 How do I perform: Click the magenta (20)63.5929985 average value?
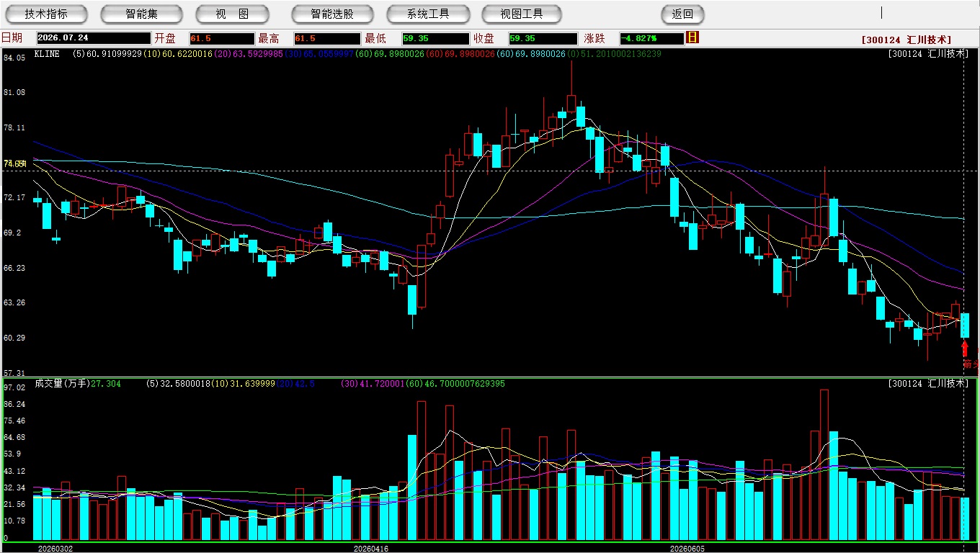pyautogui.click(x=249, y=54)
